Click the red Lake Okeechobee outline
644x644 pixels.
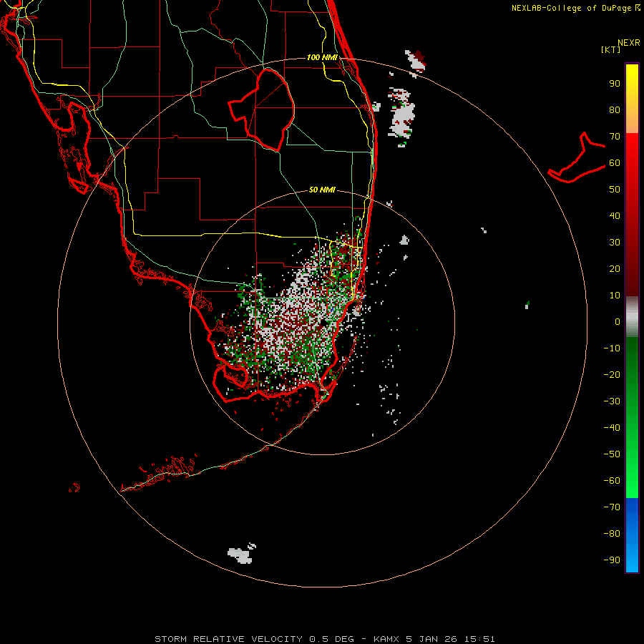(x=262, y=109)
